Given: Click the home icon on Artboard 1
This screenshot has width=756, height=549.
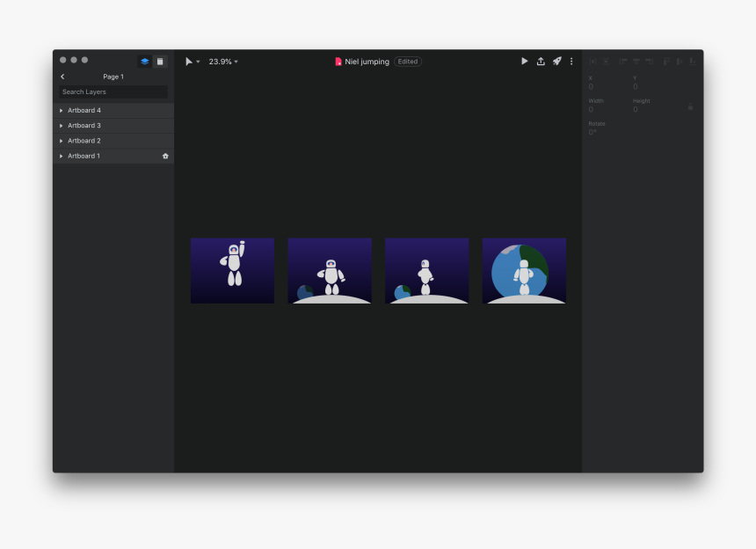Looking at the screenshot, I should [165, 157].
